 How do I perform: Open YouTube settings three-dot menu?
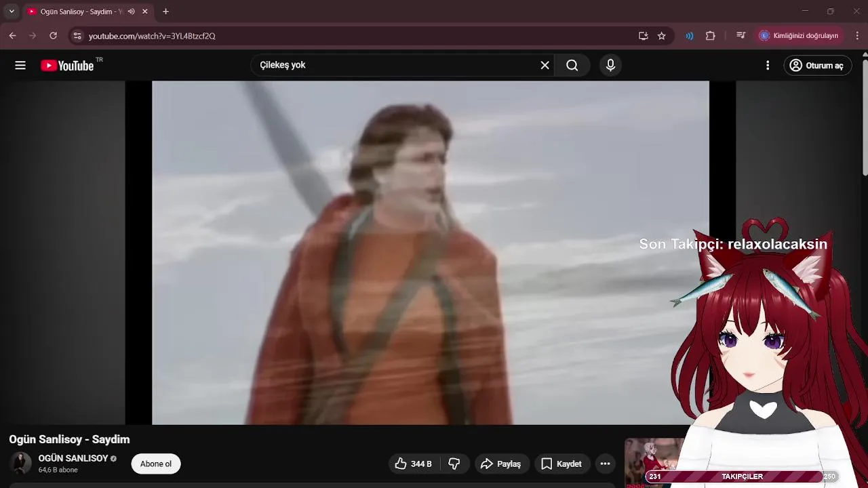[768, 65]
